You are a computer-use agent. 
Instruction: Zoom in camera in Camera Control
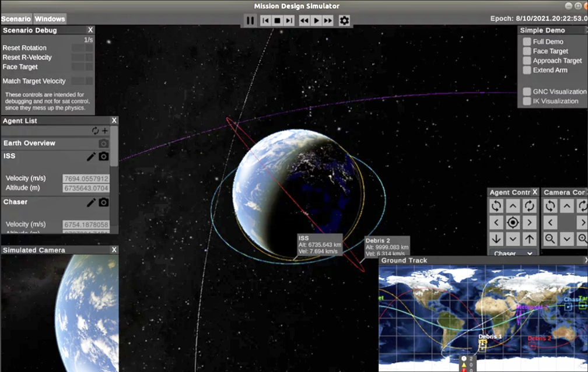(582, 239)
